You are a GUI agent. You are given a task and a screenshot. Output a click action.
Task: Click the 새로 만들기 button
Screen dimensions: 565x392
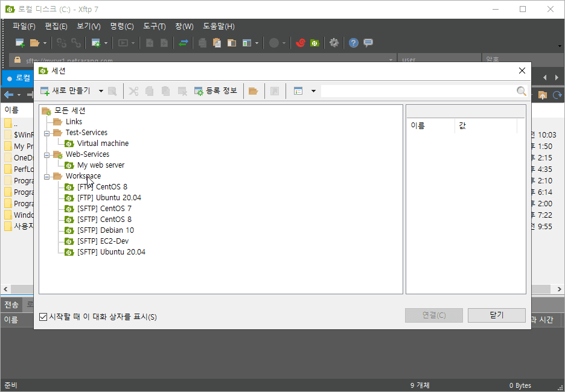coord(66,91)
